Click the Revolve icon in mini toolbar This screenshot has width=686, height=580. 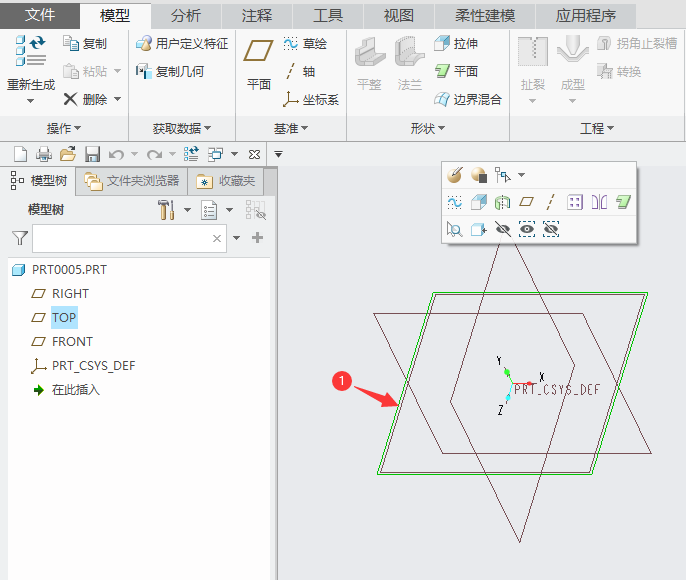[503, 202]
